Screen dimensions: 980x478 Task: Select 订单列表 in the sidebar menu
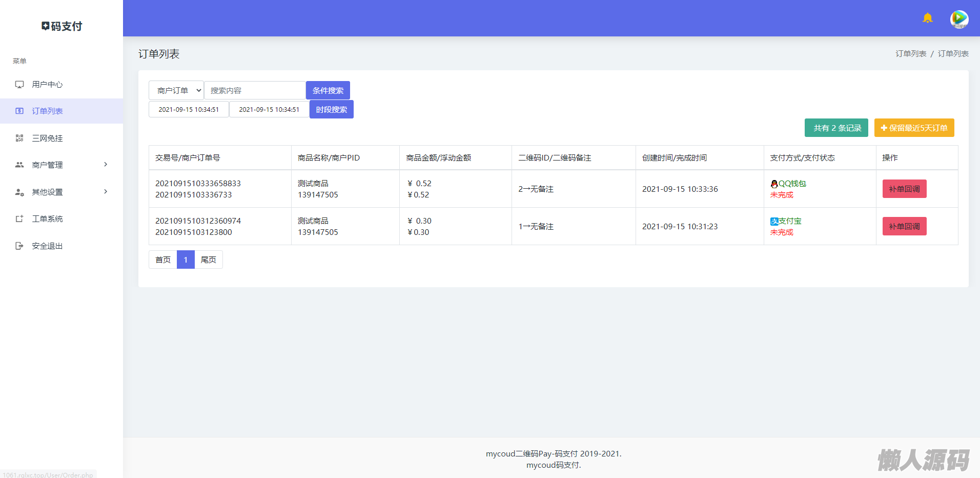pos(47,111)
